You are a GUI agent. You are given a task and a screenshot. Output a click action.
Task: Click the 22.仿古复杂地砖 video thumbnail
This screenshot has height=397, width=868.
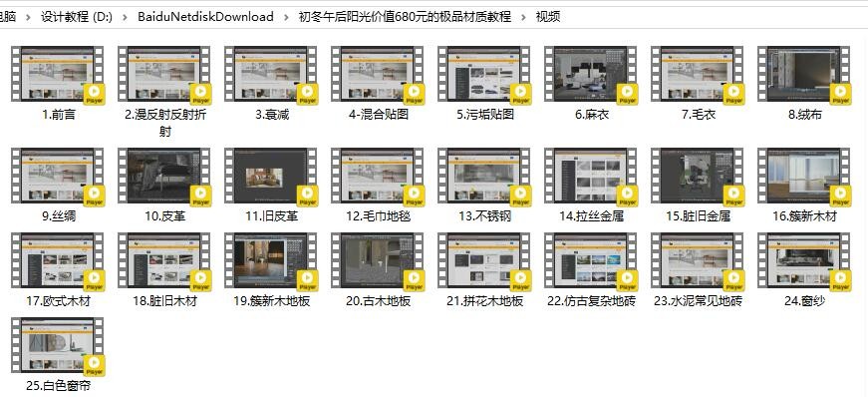pos(591,260)
